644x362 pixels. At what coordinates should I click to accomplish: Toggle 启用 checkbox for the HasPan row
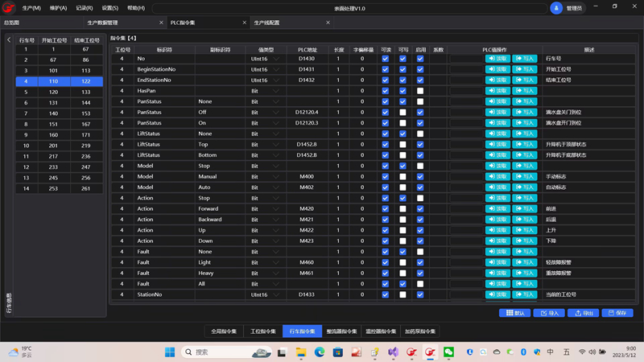tap(420, 91)
